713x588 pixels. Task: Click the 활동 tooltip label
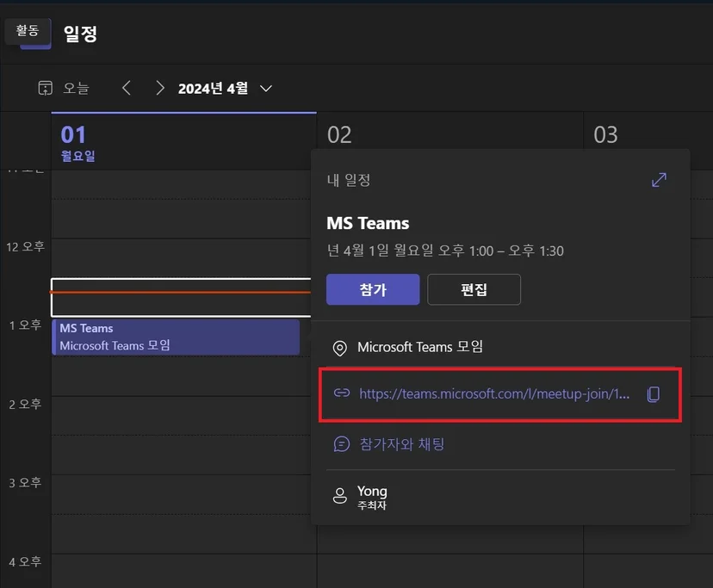click(28, 30)
